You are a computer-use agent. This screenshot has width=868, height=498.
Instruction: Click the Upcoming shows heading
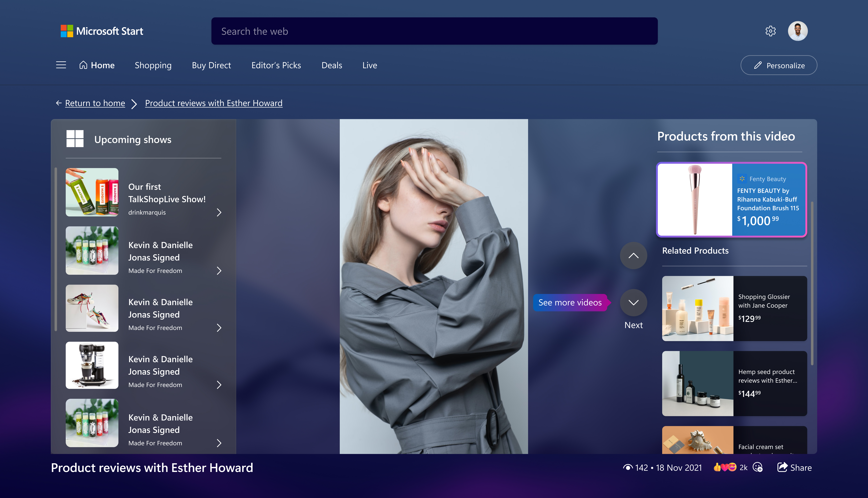[x=133, y=139]
